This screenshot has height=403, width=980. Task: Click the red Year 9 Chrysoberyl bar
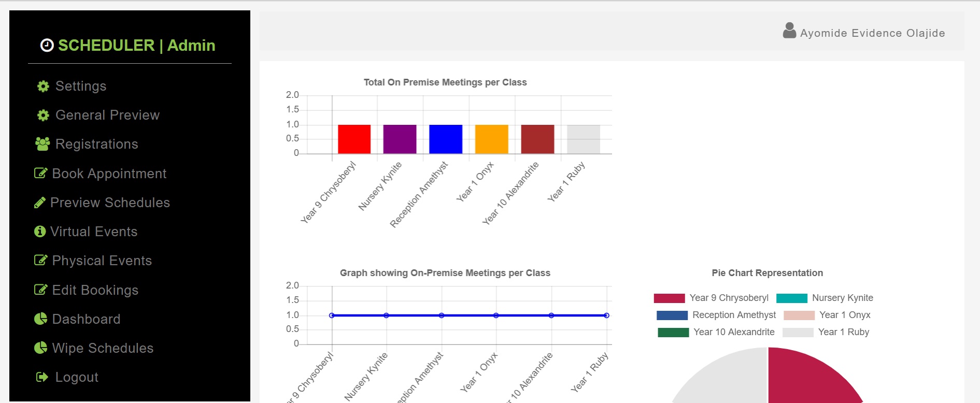354,139
